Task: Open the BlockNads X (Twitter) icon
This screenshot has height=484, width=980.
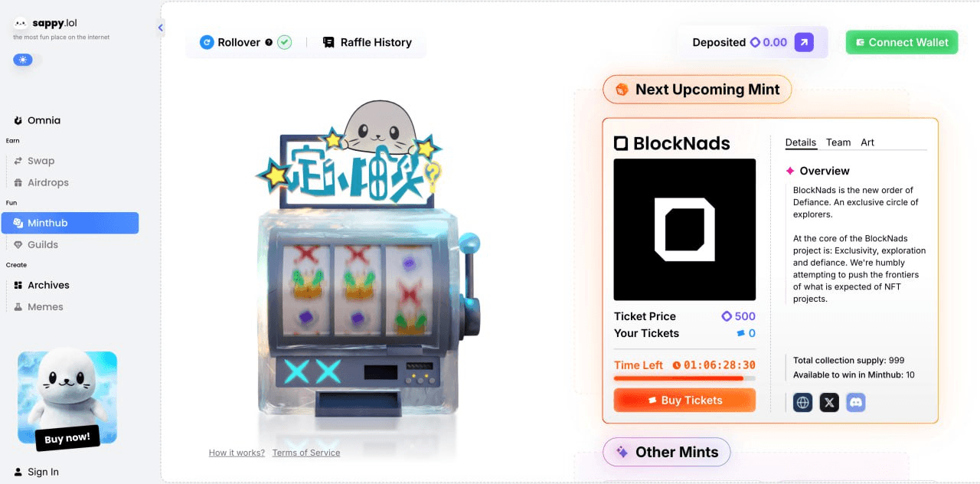Action: tap(829, 402)
